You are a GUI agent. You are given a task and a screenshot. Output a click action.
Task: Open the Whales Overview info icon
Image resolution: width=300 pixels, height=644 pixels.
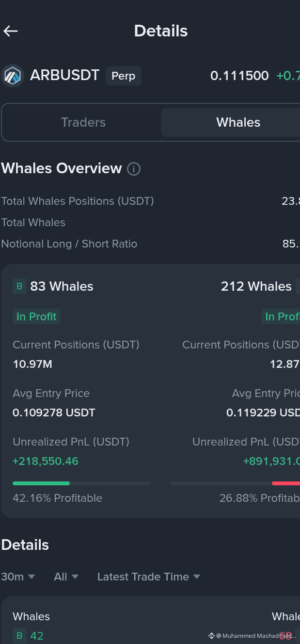[134, 169]
